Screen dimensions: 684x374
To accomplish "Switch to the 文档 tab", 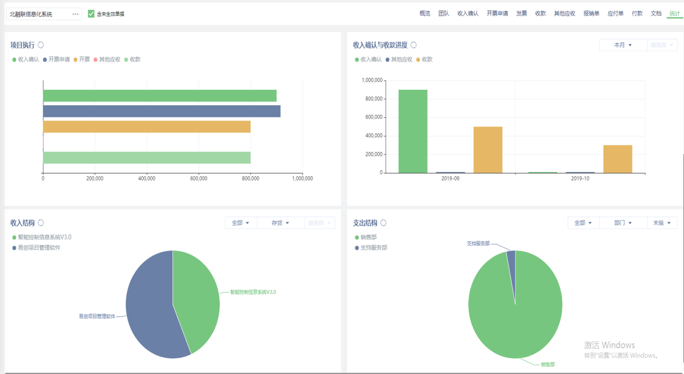I will (656, 14).
